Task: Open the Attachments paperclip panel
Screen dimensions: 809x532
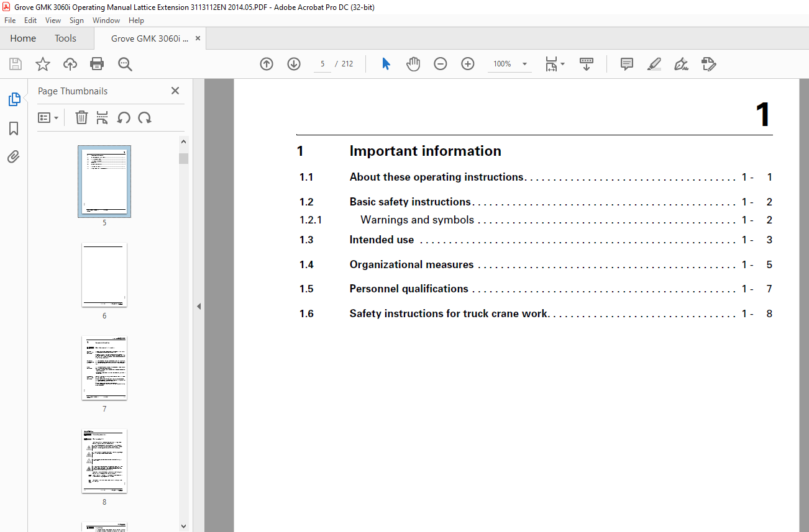Action: [14, 156]
